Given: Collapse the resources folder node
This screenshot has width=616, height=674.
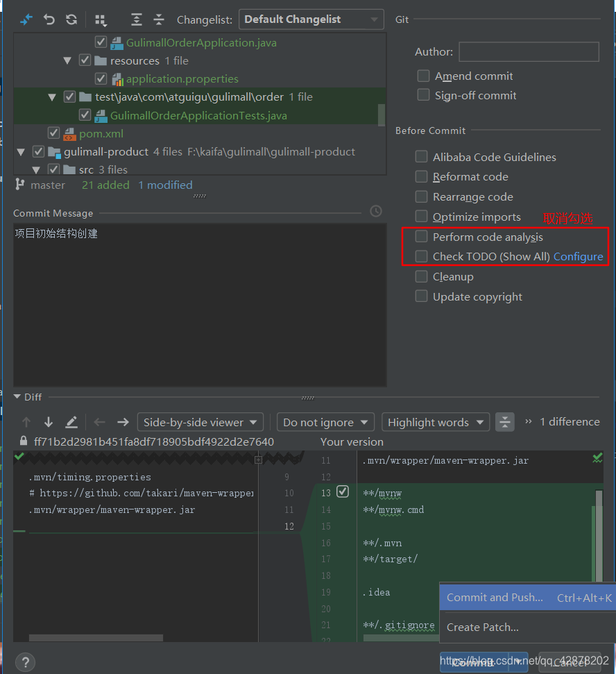Looking at the screenshot, I should click(67, 60).
